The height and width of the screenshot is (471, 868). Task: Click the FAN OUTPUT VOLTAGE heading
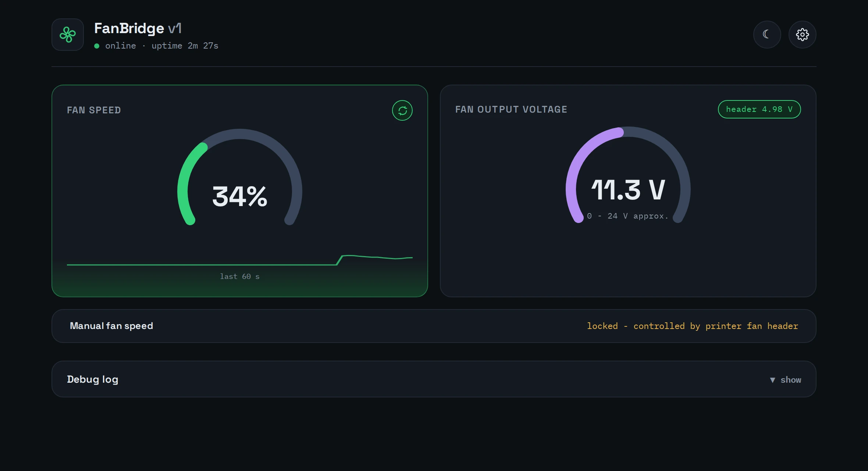[x=511, y=109]
